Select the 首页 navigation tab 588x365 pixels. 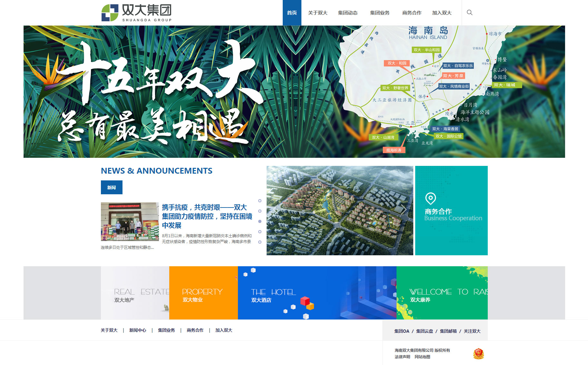point(292,13)
